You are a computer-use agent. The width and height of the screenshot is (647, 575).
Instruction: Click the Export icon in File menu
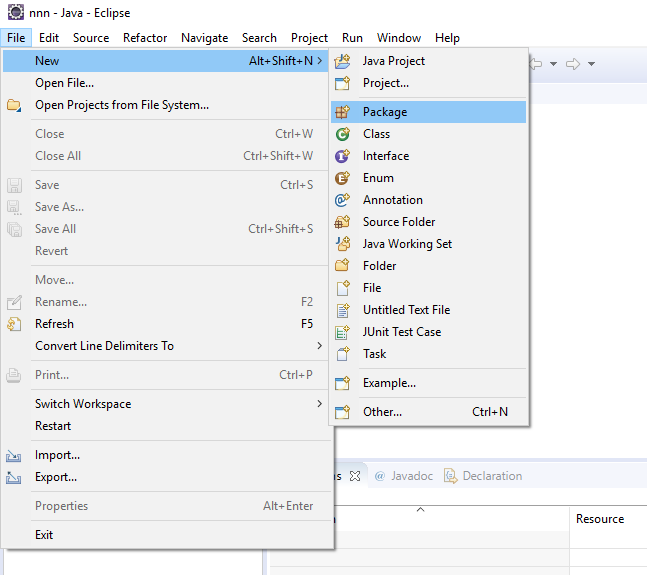pos(14,478)
